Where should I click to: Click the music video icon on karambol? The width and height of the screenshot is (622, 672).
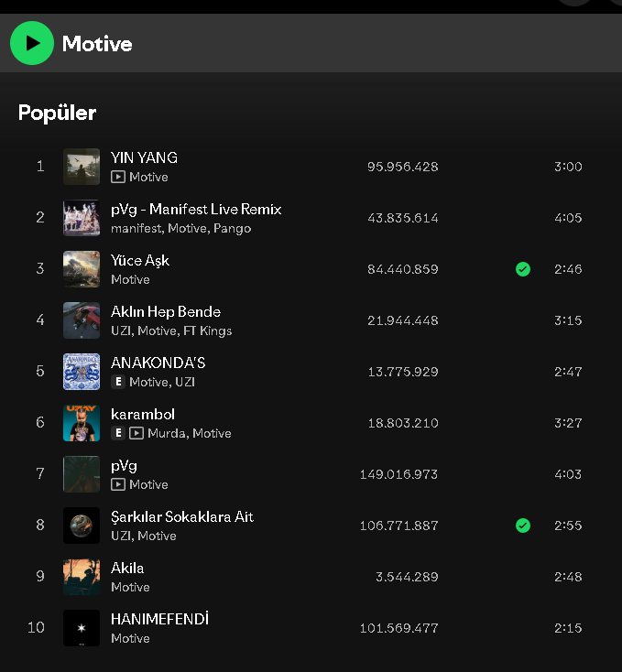[x=136, y=433]
